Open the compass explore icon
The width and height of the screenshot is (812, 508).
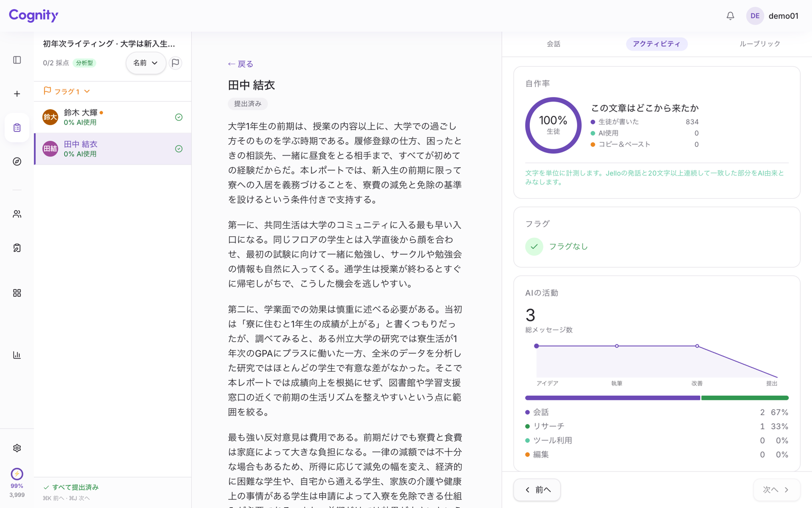pos(17,162)
